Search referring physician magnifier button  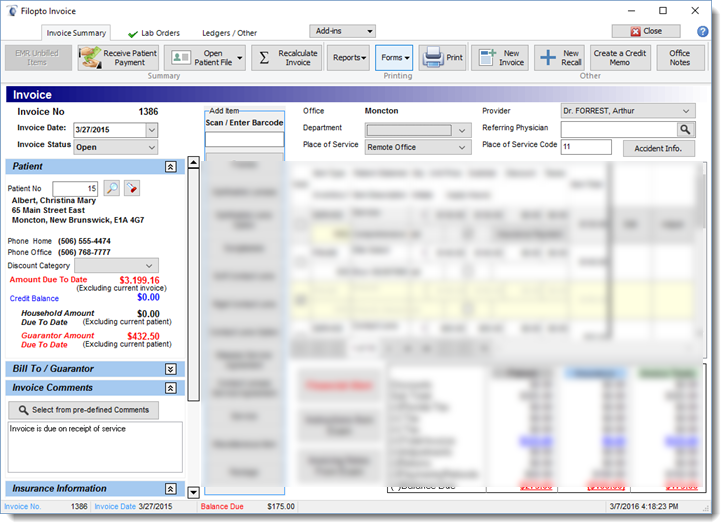(x=686, y=129)
